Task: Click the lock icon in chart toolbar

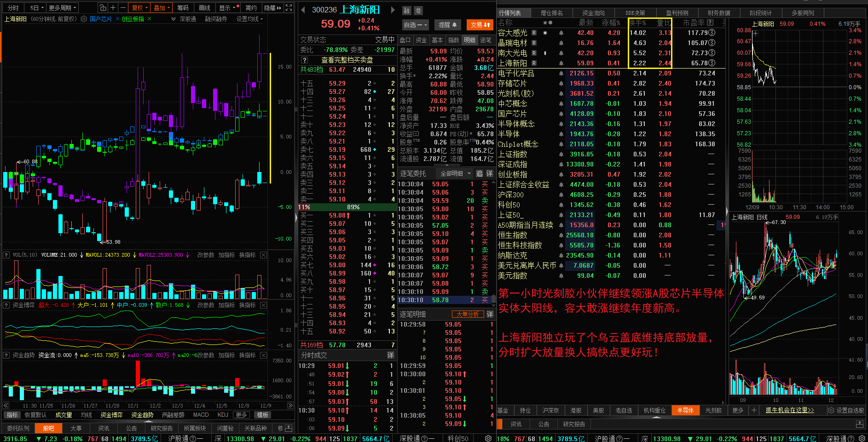Action: click(x=103, y=8)
